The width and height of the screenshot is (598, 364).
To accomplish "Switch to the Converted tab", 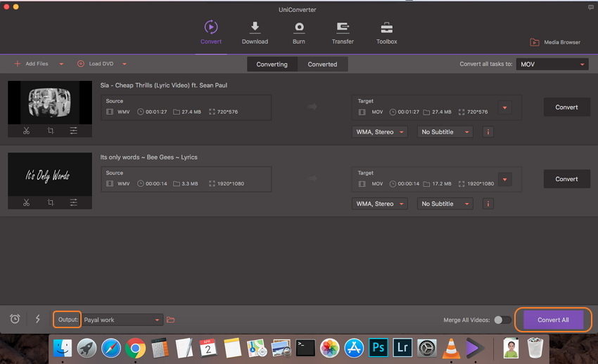I will point(322,65).
